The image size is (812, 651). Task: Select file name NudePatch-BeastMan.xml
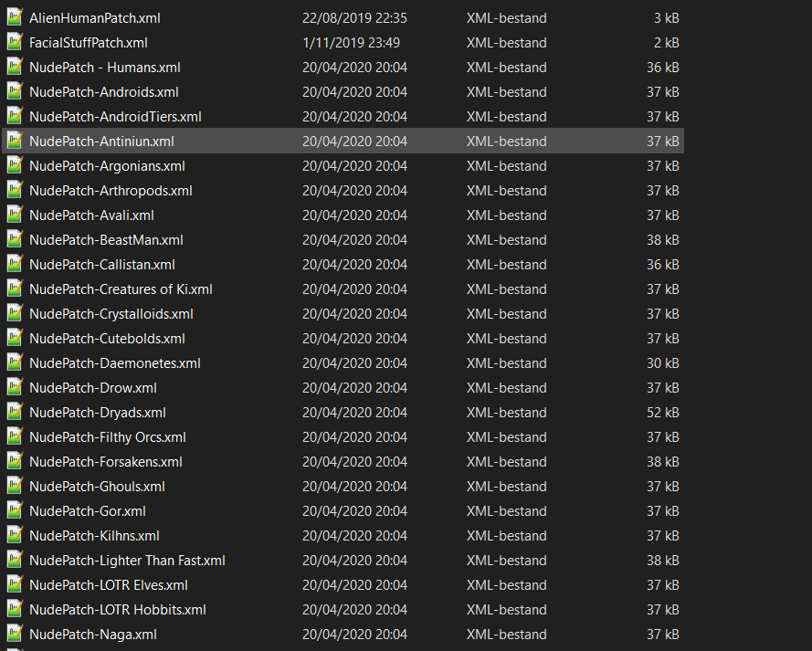(106, 240)
